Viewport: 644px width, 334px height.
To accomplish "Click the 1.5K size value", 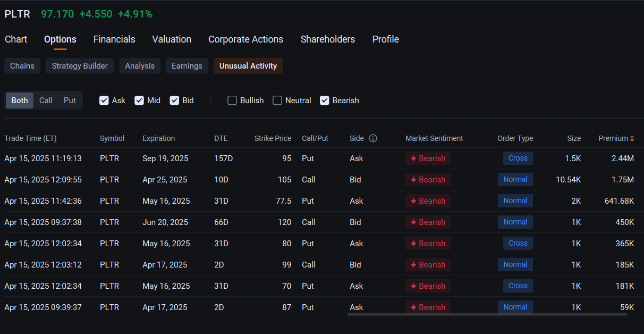I will [x=573, y=158].
